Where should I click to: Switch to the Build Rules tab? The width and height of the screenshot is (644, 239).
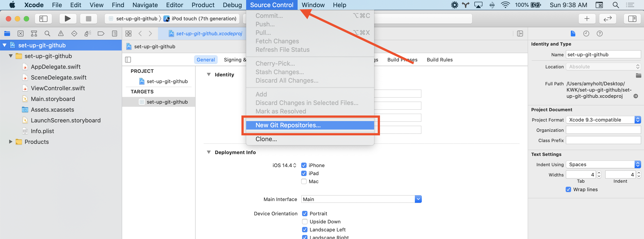(x=439, y=60)
